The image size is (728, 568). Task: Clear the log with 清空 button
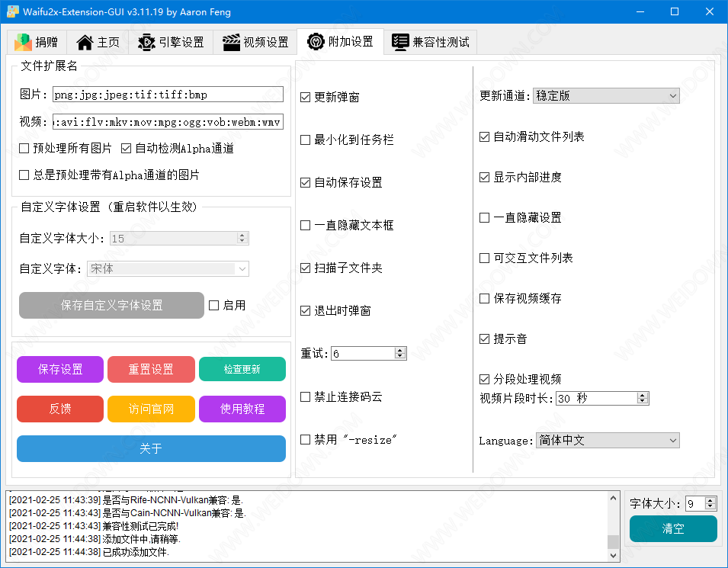click(673, 528)
